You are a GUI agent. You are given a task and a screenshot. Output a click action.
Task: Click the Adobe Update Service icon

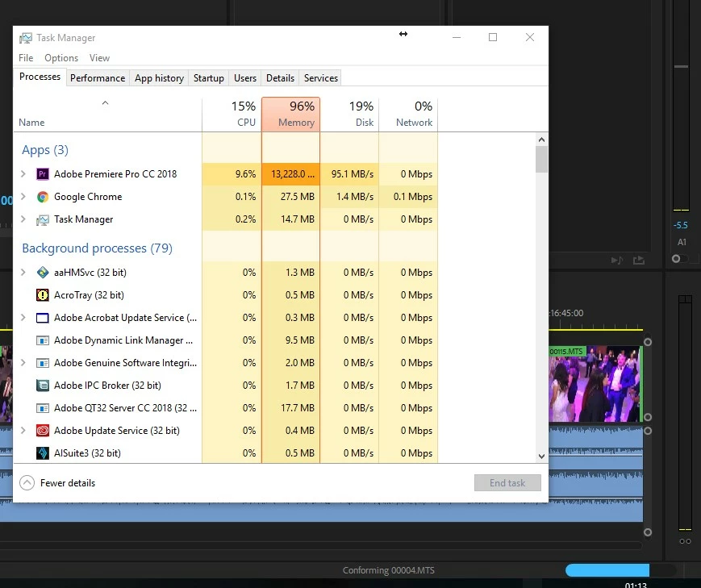pyautogui.click(x=43, y=430)
